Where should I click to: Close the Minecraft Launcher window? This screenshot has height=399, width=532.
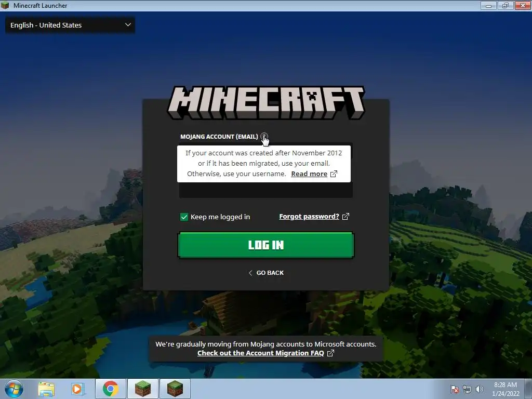point(523,5)
